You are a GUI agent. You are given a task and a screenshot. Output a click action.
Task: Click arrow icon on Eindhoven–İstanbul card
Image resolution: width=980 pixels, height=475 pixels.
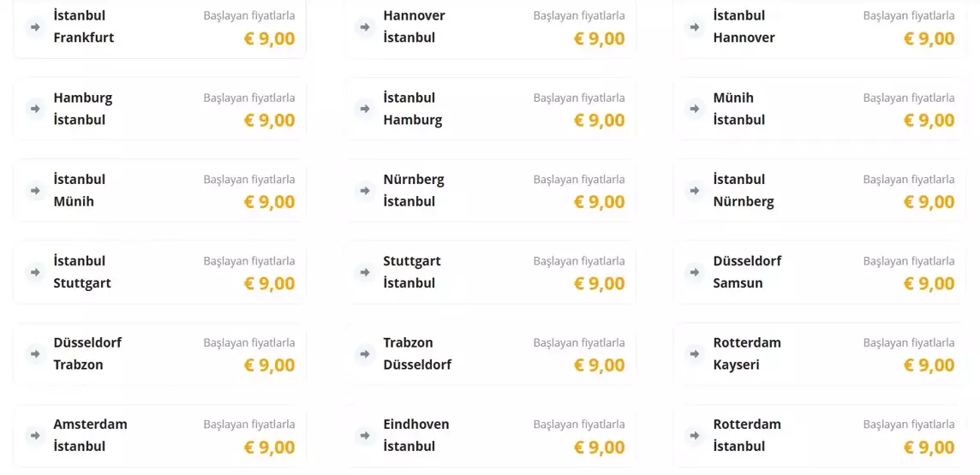click(365, 435)
